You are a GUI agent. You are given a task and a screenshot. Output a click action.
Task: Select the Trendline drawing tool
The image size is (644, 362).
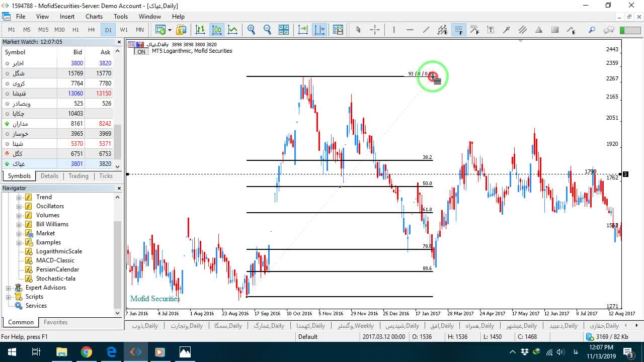(426, 30)
